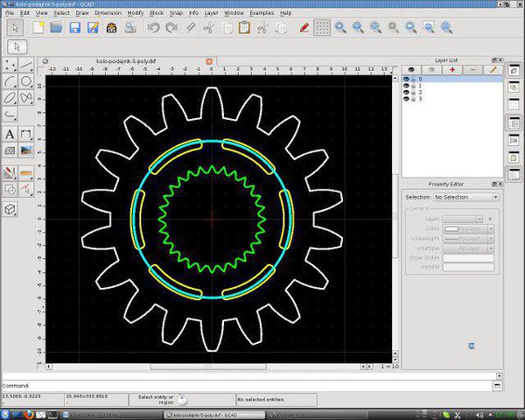Select the Line drawing tool
525x420 pixels.
[x=27, y=65]
